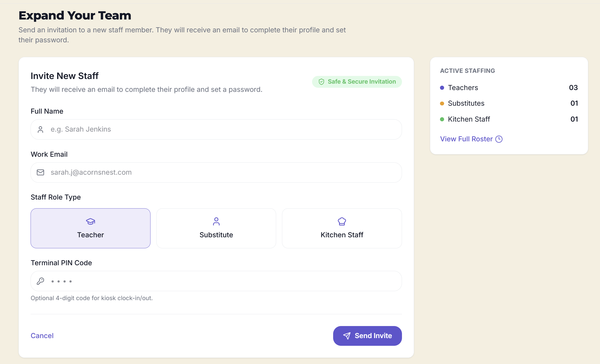Click the envelope icon in Work Email field
The image size is (600, 364).
pyautogui.click(x=40, y=172)
